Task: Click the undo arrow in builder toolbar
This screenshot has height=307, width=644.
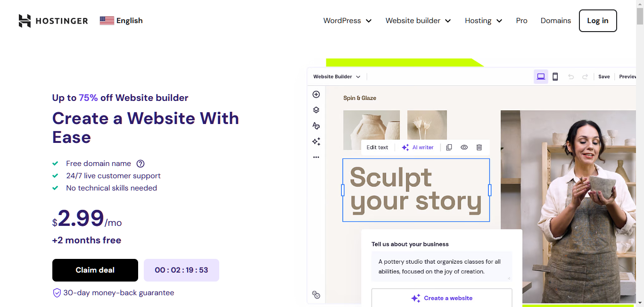Action: 571,77
